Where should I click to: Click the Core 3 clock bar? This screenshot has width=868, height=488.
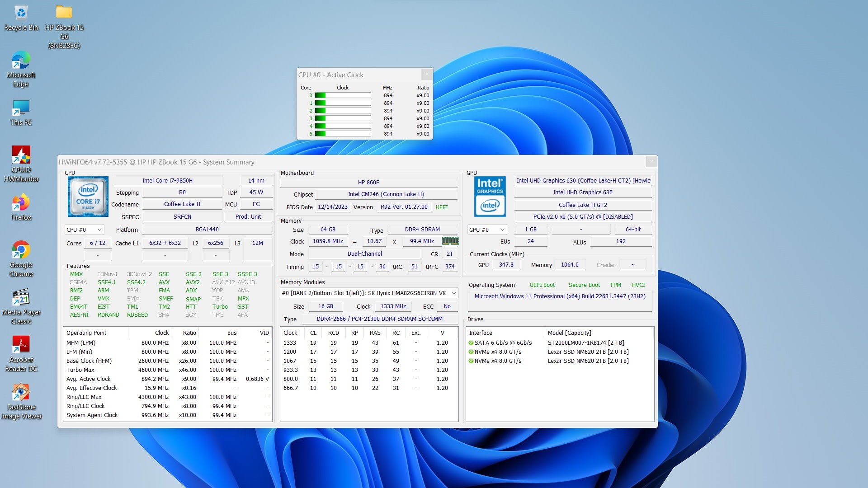pyautogui.click(x=343, y=118)
